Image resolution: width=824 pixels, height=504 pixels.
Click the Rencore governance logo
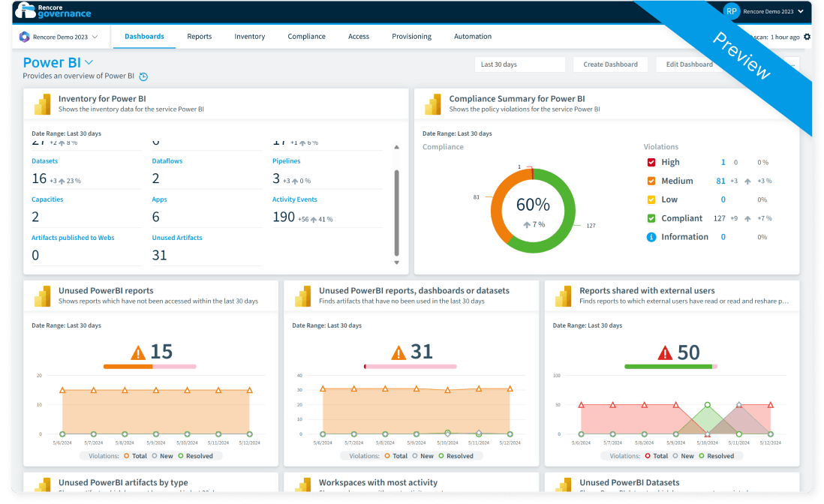coord(52,11)
